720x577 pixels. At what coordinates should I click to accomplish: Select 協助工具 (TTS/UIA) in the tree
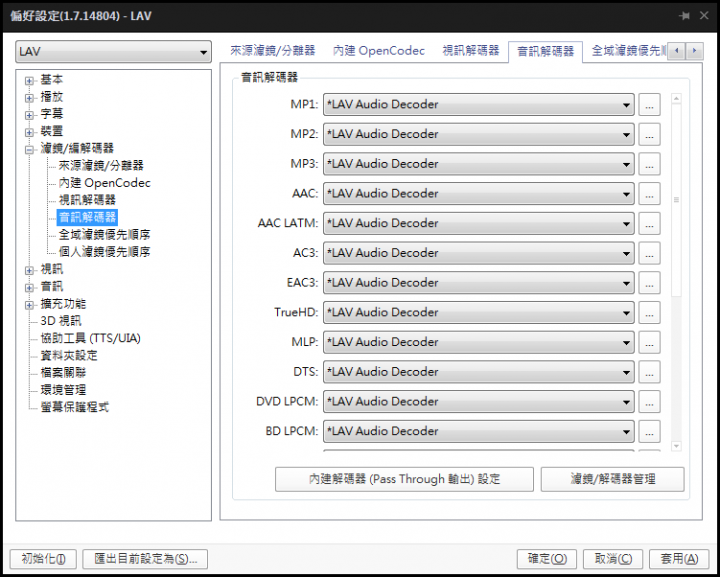click(90, 338)
